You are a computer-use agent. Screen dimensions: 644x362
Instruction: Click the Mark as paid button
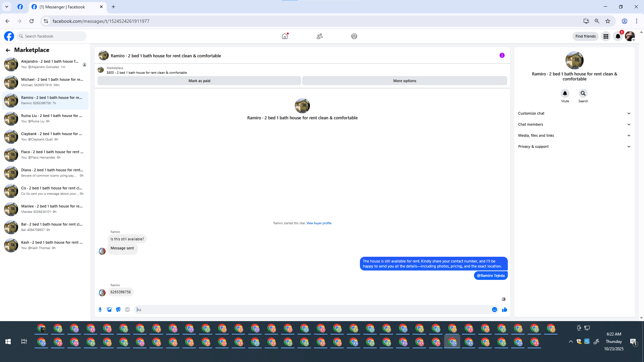(199, 81)
